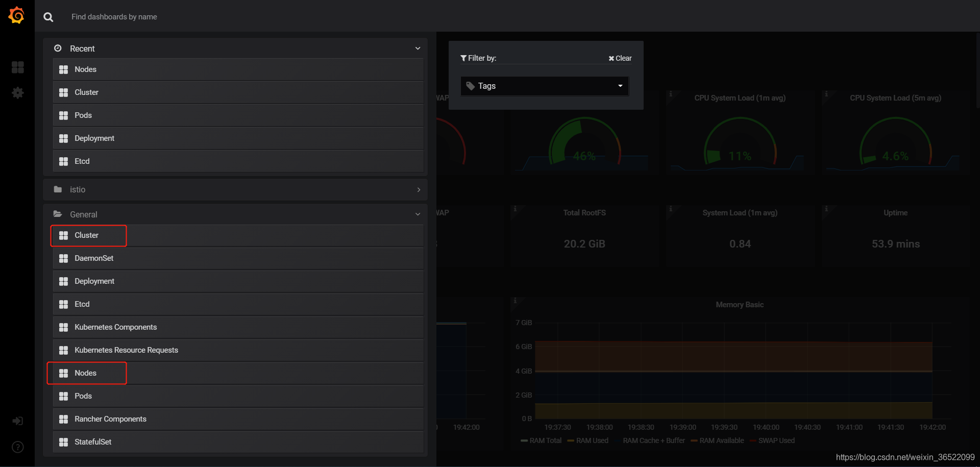The height and width of the screenshot is (467, 980).
Task: Click the funnel Filter by icon
Action: [463, 58]
